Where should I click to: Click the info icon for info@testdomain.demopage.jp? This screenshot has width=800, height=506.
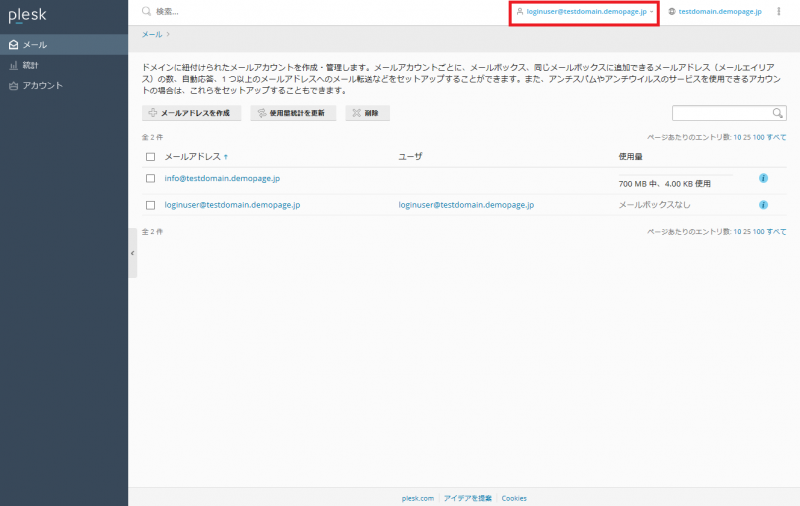pos(763,178)
